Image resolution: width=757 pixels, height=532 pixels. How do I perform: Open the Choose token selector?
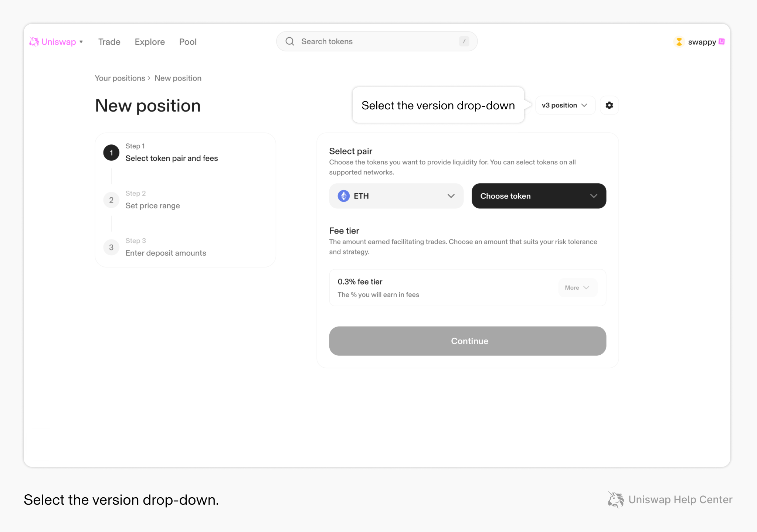tap(539, 196)
